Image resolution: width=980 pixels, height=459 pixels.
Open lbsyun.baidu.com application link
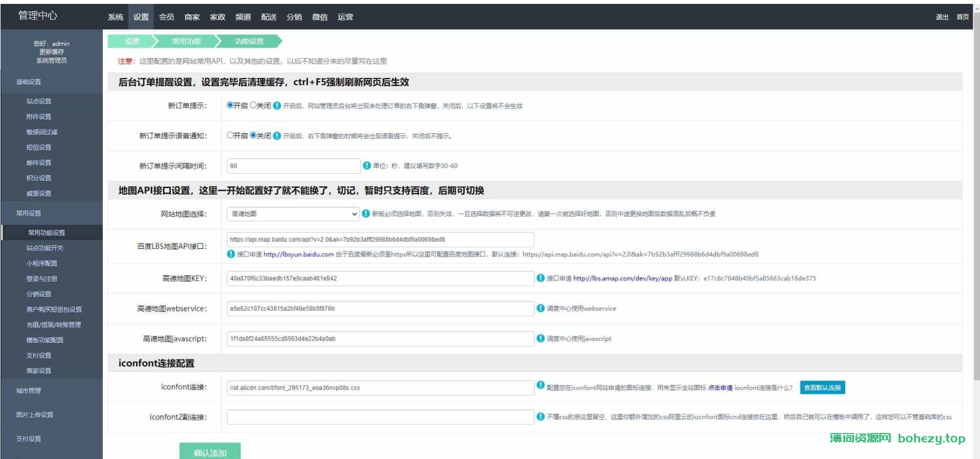pyautogui.click(x=298, y=254)
